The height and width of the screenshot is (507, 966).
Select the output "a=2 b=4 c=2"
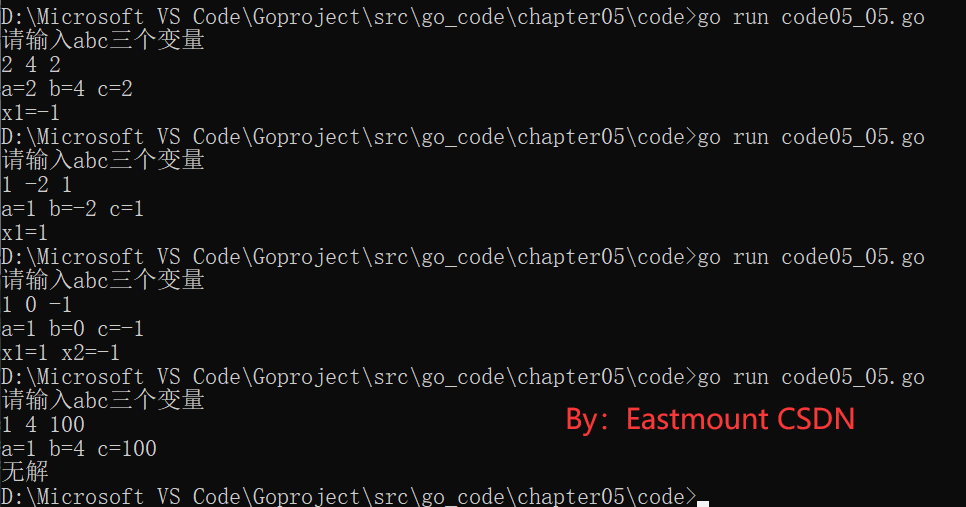[x=67, y=89]
